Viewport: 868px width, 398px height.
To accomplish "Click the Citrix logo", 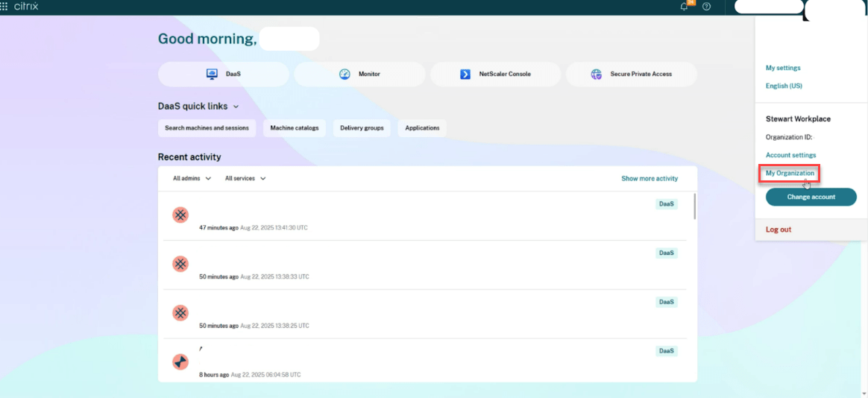I will click(26, 7).
